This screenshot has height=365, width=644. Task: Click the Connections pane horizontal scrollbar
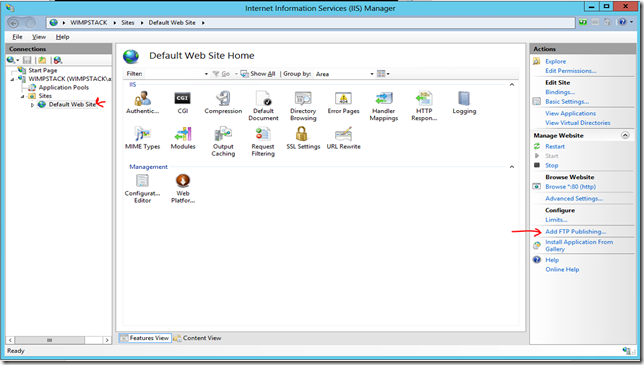click(x=59, y=340)
